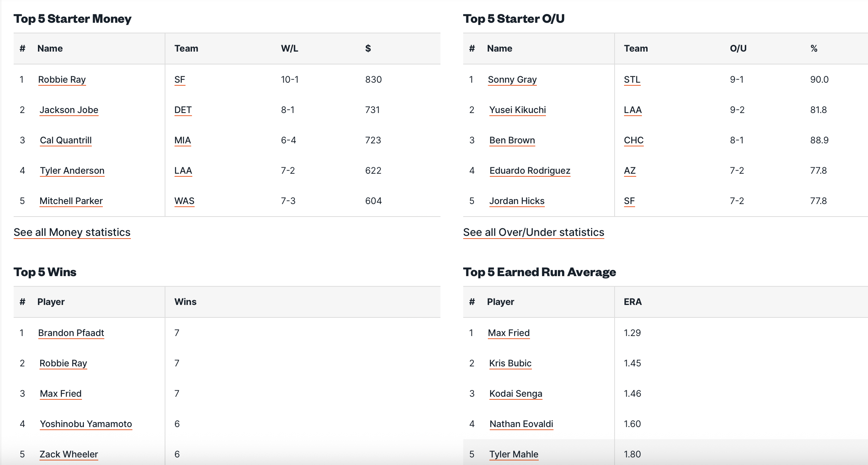Open Nathan Eovaldi's player page

click(521, 424)
